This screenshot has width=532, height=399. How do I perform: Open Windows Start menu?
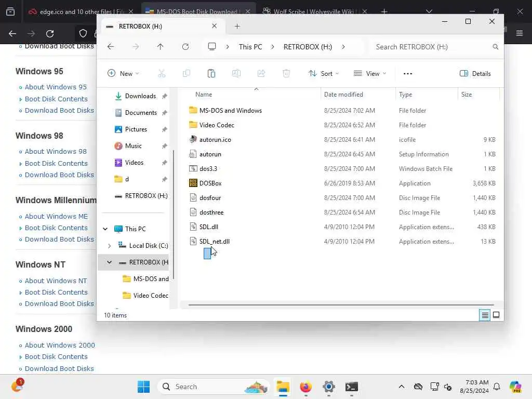coord(143,387)
